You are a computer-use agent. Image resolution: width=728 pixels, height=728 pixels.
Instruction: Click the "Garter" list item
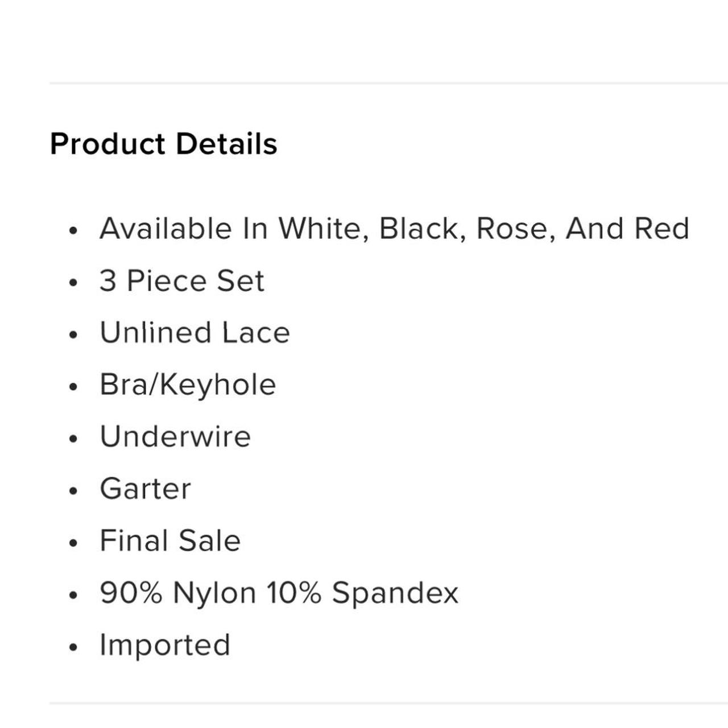[145, 489]
